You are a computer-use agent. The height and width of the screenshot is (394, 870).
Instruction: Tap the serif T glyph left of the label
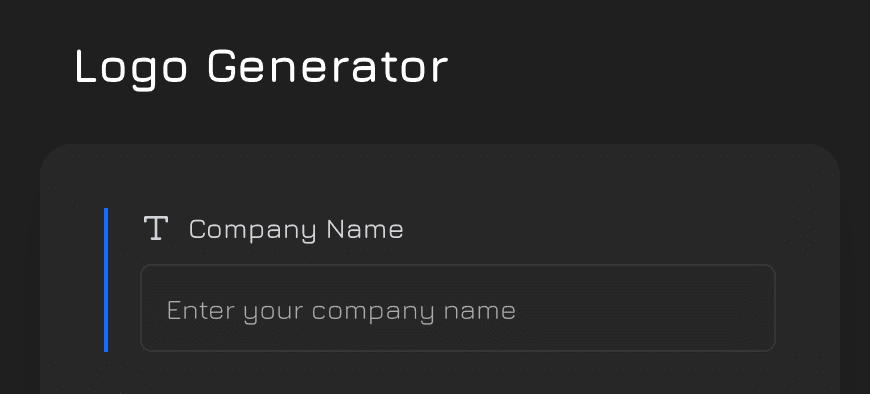click(156, 229)
